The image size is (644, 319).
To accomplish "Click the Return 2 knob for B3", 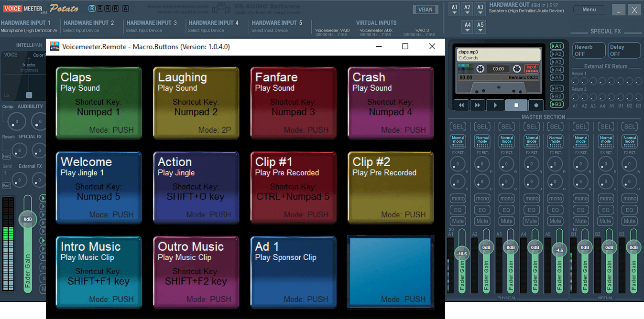I will click(x=638, y=97).
